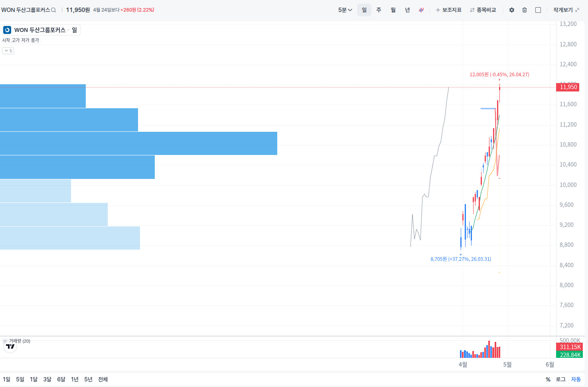Click the TradingView logo badge
588x387 pixels.
click(x=10, y=346)
